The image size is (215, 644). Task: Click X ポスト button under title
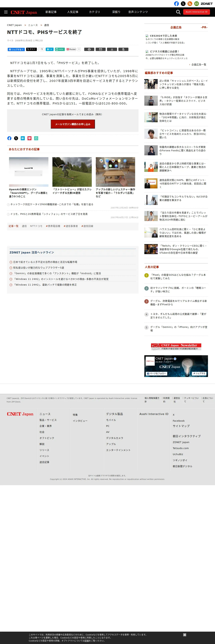pyautogui.click(x=31, y=49)
